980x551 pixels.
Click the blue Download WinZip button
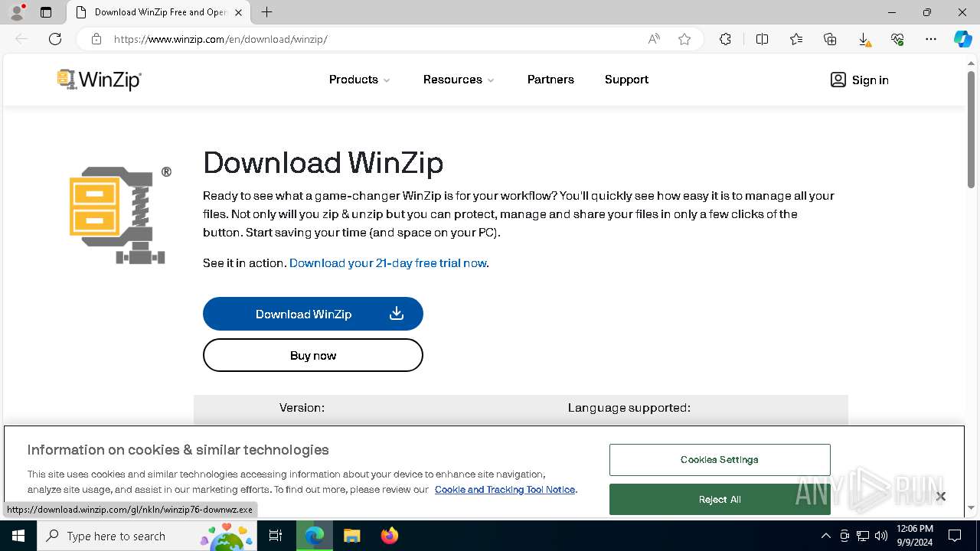click(313, 314)
